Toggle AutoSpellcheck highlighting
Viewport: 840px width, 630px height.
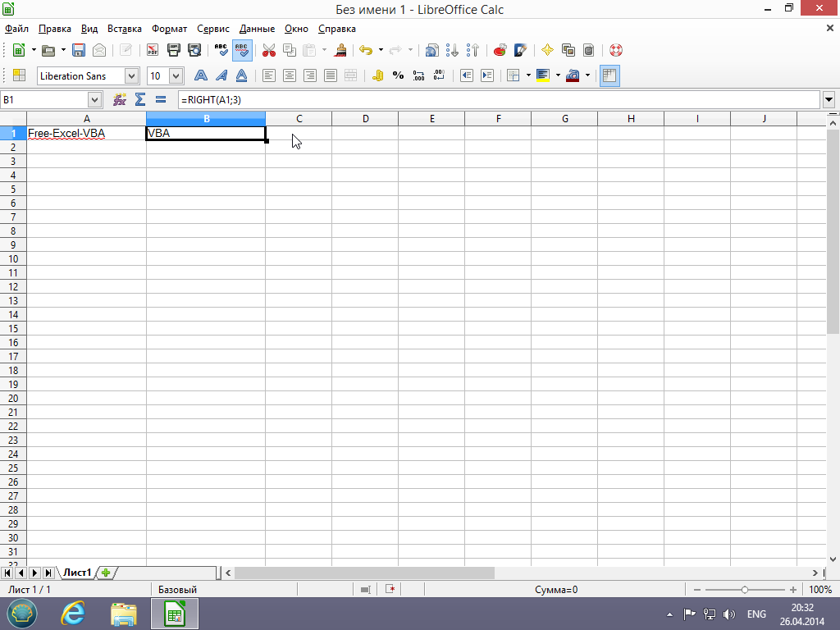(240, 50)
